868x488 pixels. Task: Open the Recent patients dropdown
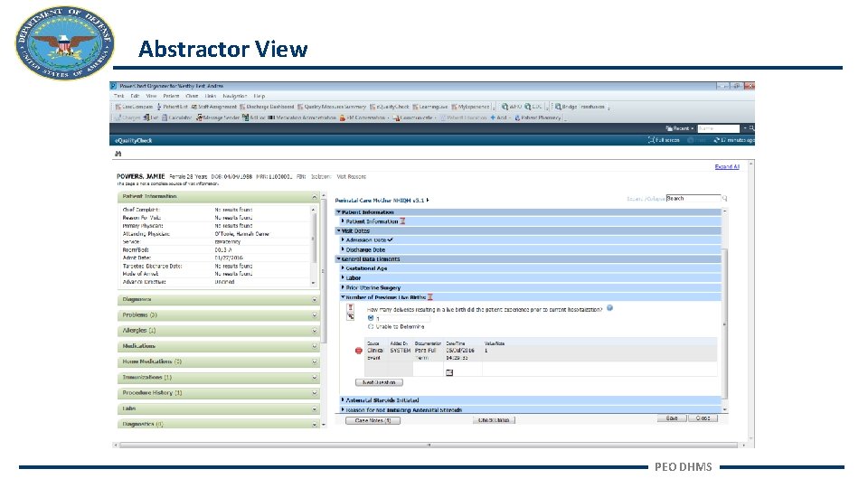pos(679,128)
